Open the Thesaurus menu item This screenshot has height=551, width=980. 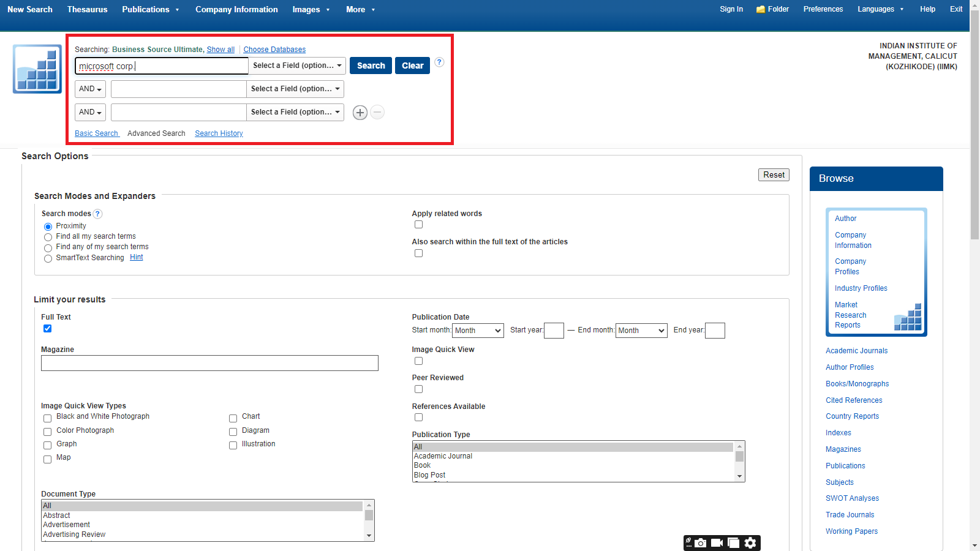tap(87, 9)
